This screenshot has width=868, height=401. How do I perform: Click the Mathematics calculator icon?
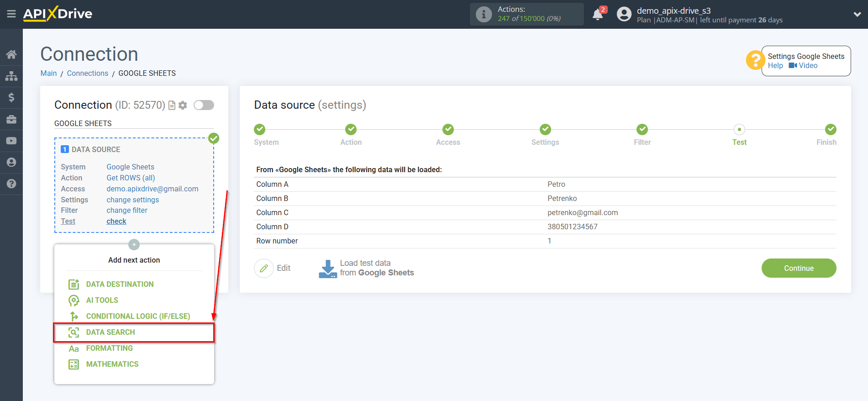tap(74, 364)
